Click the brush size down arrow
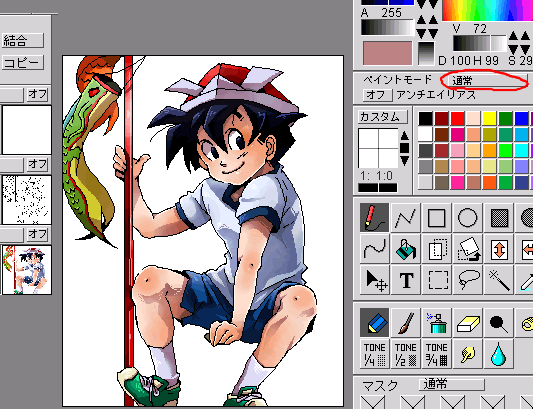The image size is (533, 409). (404, 160)
